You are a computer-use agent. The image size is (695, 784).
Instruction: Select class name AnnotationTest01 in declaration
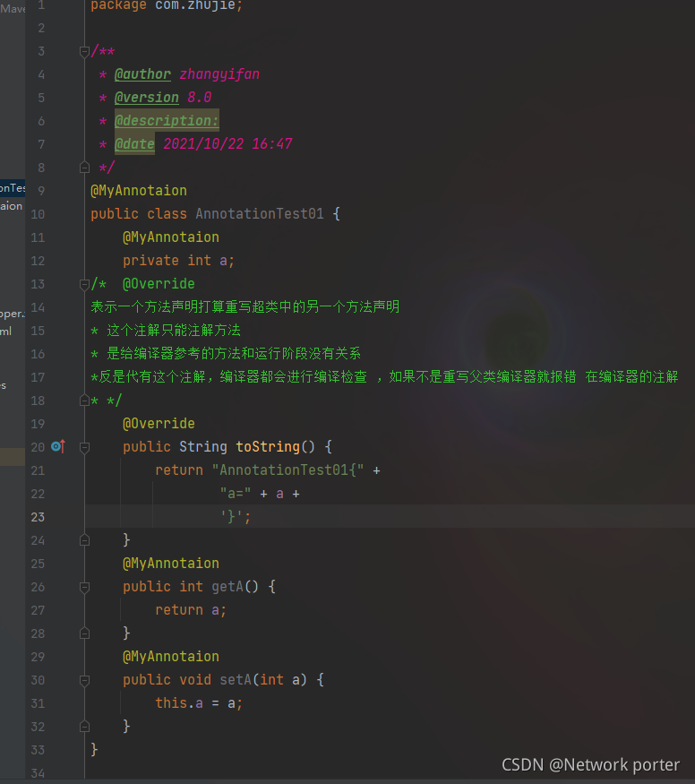pyautogui.click(x=260, y=214)
